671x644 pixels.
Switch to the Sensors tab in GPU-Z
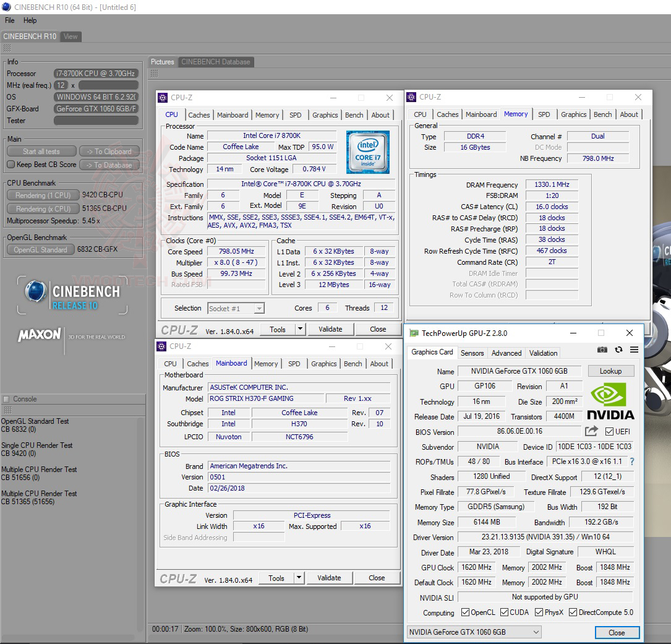472,353
